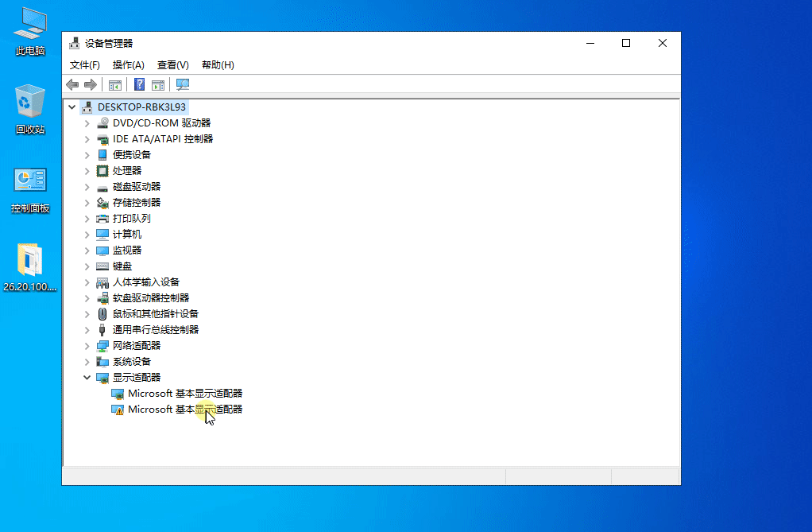Click the IDE ATA/ATAPI controller icon

102,139
